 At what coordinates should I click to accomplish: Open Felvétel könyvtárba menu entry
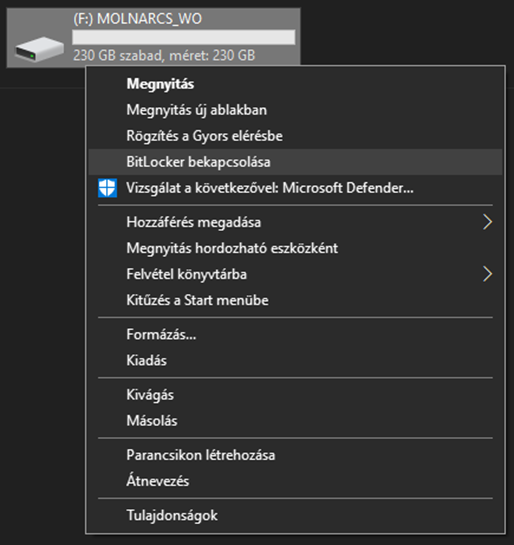click(x=295, y=274)
